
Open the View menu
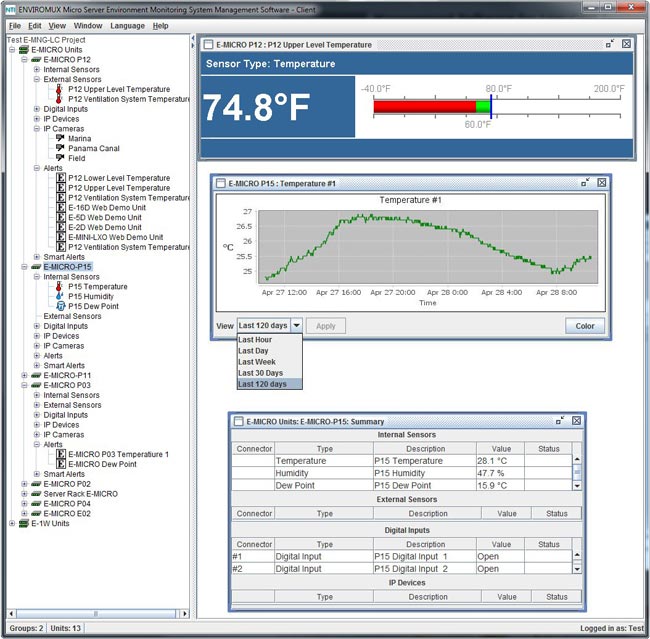coord(57,26)
